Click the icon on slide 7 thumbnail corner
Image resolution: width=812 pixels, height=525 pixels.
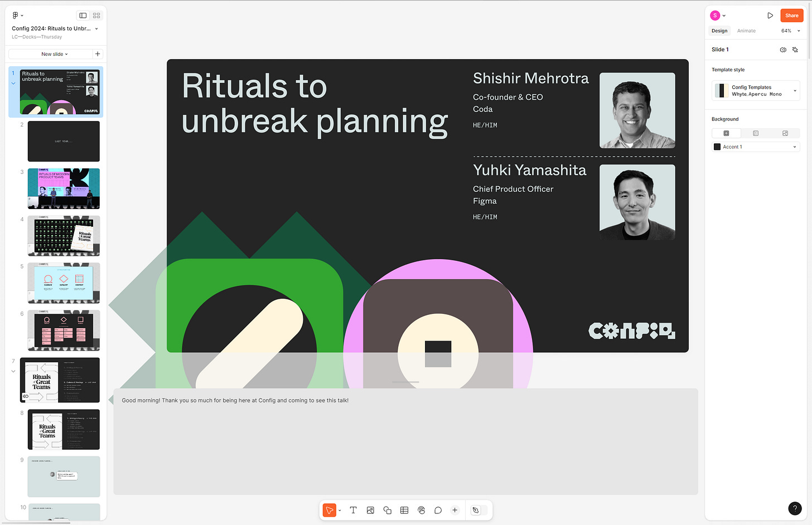[26, 396]
